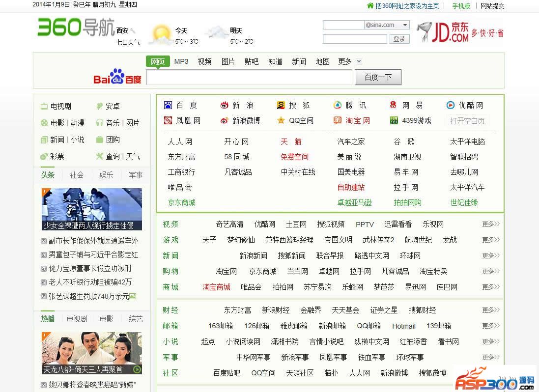Click the Android icon beside 安卓
The height and width of the screenshot is (392, 539).
tap(99, 106)
